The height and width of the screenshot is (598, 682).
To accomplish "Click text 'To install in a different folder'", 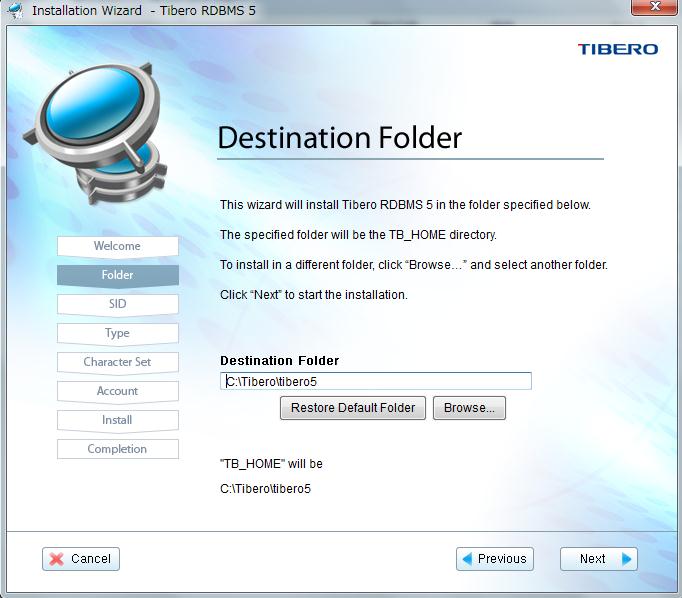I will click(297, 265).
